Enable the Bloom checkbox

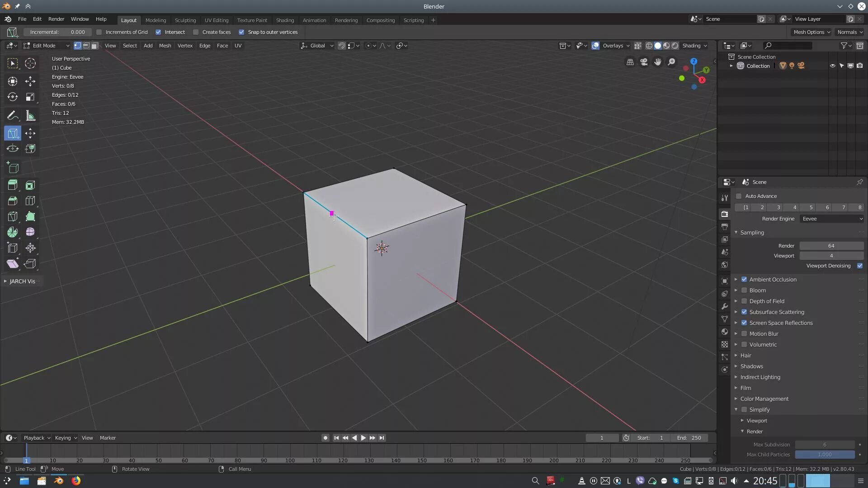pos(744,290)
